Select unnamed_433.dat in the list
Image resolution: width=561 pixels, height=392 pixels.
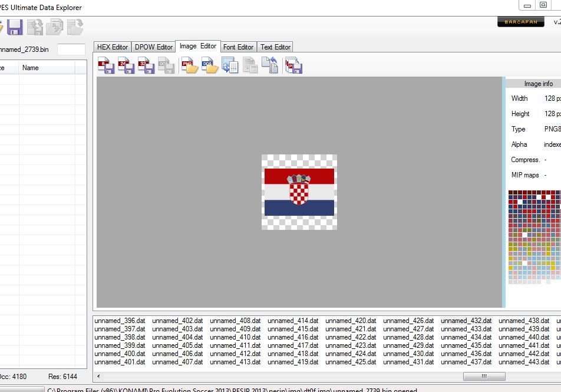[466, 329]
